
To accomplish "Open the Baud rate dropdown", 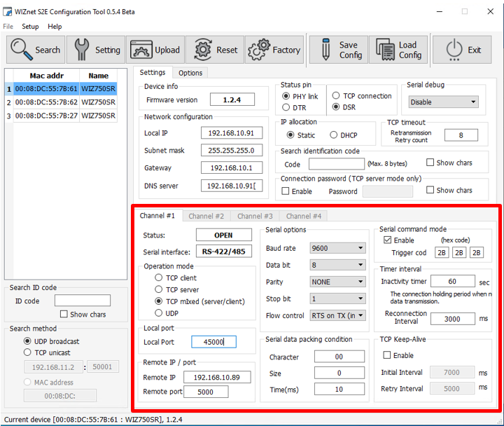I will click(337, 248).
